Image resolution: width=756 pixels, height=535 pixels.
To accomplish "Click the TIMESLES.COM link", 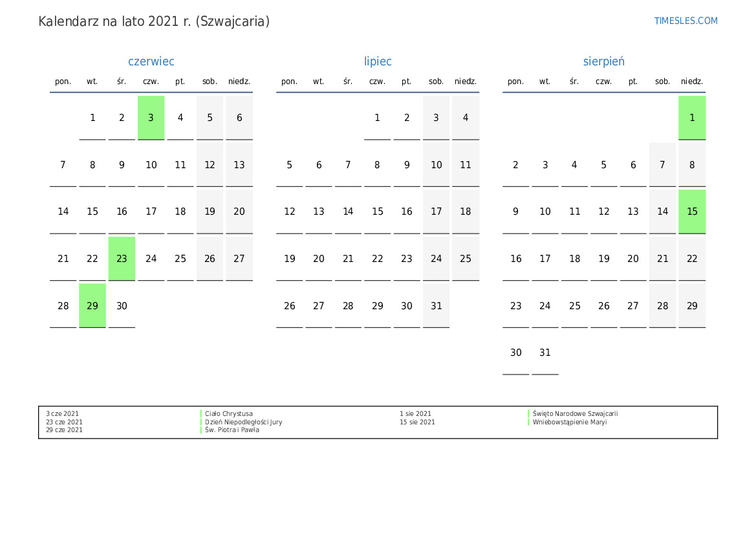I will point(686,21).
